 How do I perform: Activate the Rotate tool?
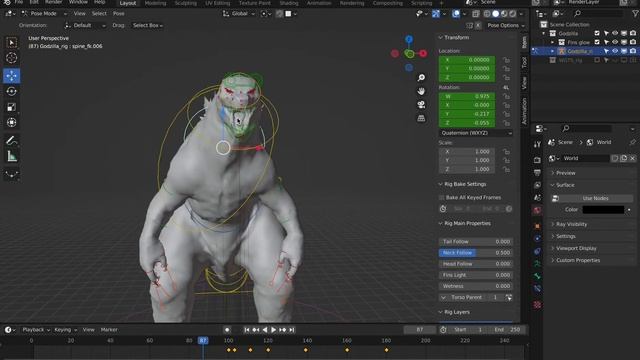coord(11,91)
